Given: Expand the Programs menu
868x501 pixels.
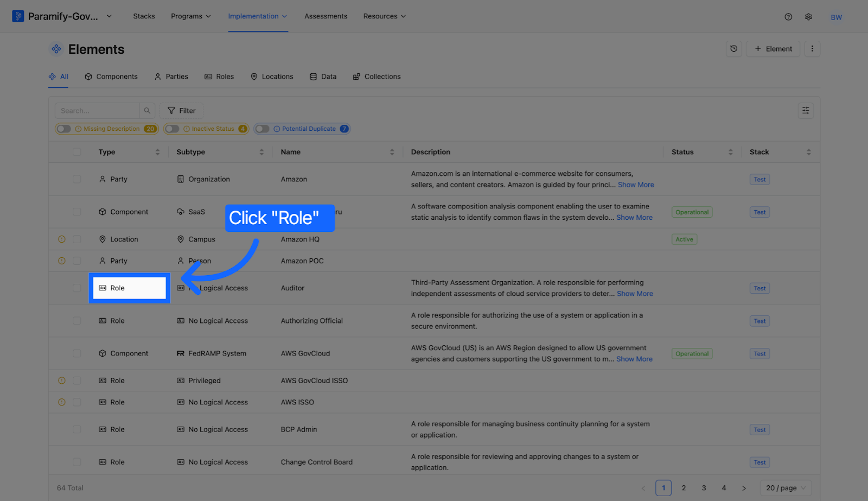Looking at the screenshot, I should (191, 16).
